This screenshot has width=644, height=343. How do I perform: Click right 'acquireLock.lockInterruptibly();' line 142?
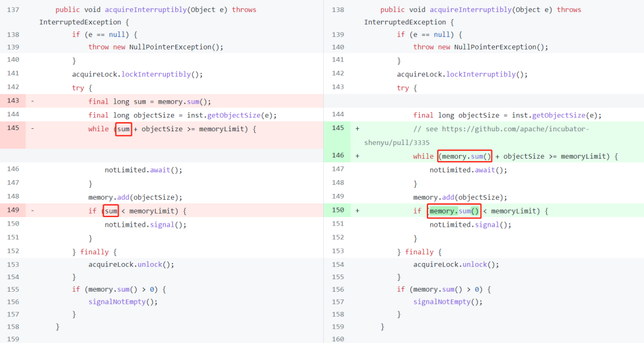click(462, 75)
